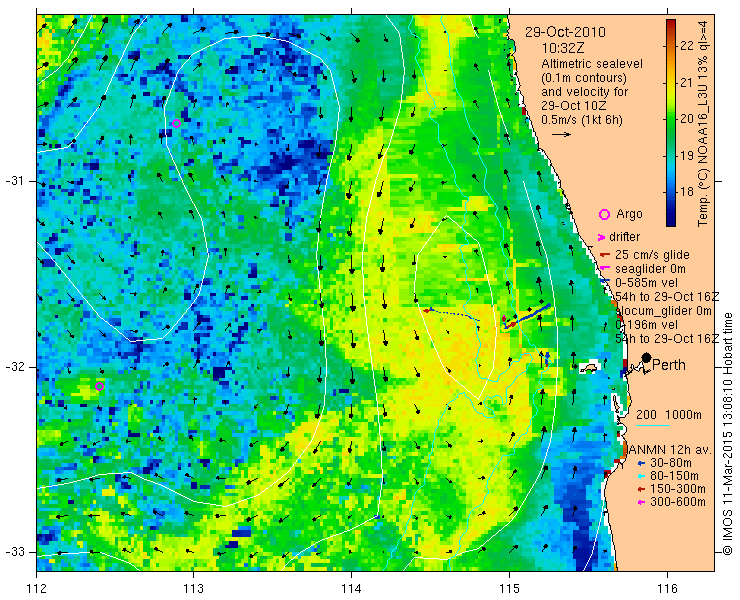The height and width of the screenshot is (600, 740).
Task: Click the 0.5m/s velocity scale arrow
Action: click(x=562, y=135)
